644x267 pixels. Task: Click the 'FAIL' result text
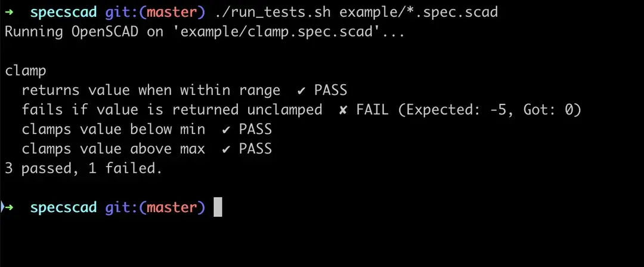pyautogui.click(x=373, y=110)
